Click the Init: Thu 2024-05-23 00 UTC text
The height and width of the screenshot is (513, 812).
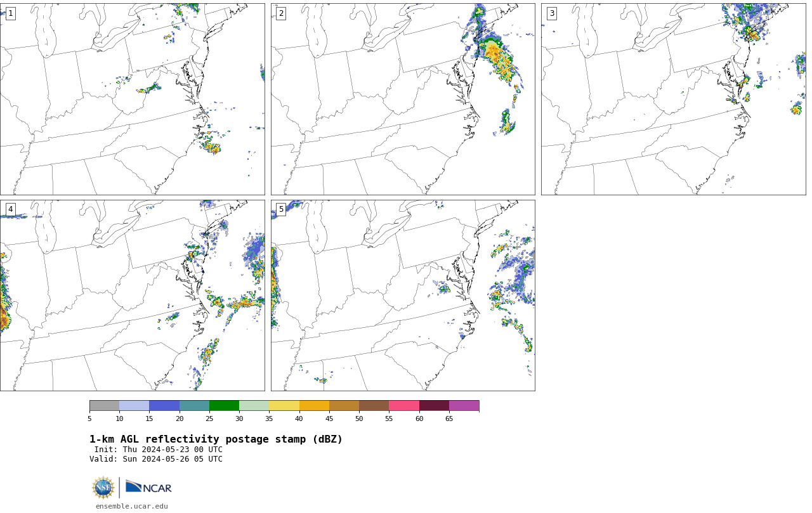pos(159,450)
